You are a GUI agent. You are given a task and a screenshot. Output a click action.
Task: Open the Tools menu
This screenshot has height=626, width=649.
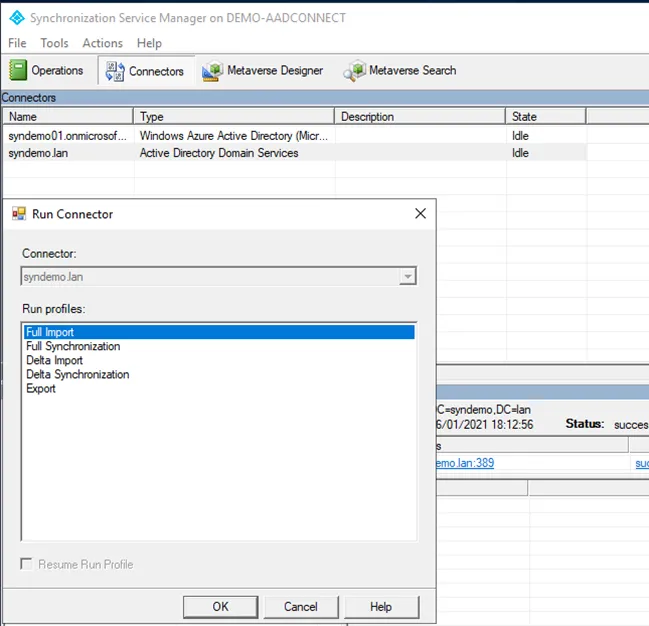pyautogui.click(x=54, y=43)
